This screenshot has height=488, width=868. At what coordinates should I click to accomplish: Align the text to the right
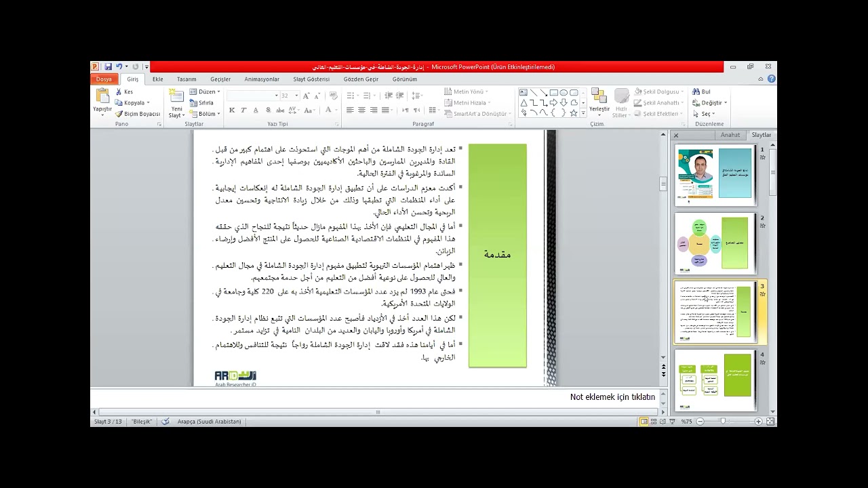point(373,110)
